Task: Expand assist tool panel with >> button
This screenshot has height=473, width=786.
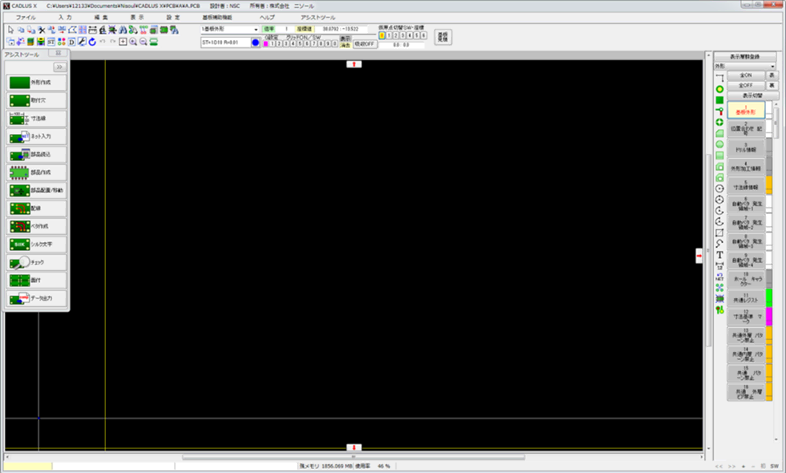Action: 60,67
